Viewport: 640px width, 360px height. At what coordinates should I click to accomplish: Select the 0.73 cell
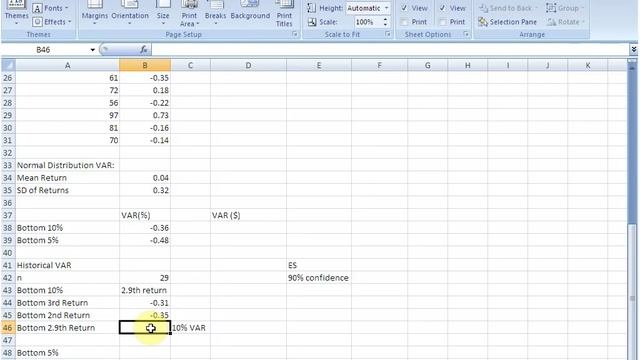click(x=145, y=116)
